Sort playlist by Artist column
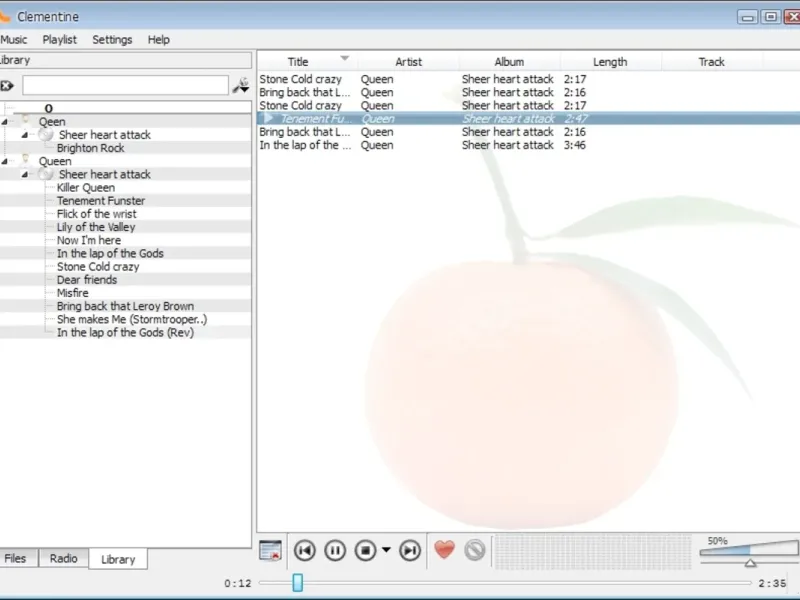This screenshot has height=600, width=800. coord(408,62)
